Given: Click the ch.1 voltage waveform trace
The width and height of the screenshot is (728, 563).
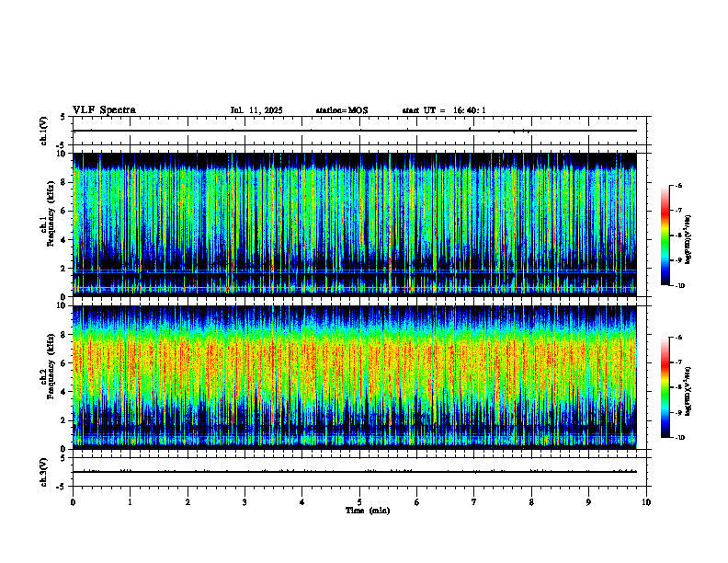Looking at the screenshot, I should [355, 131].
